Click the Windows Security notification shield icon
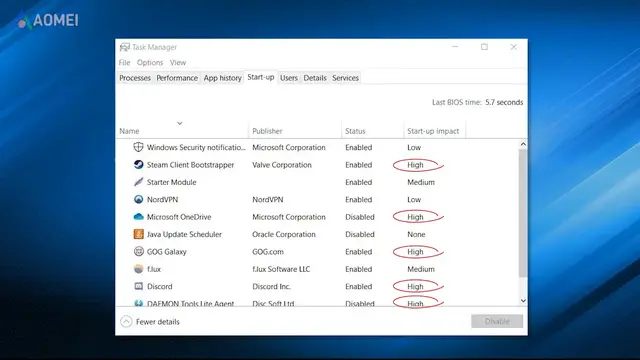640x360 pixels. 138,147
